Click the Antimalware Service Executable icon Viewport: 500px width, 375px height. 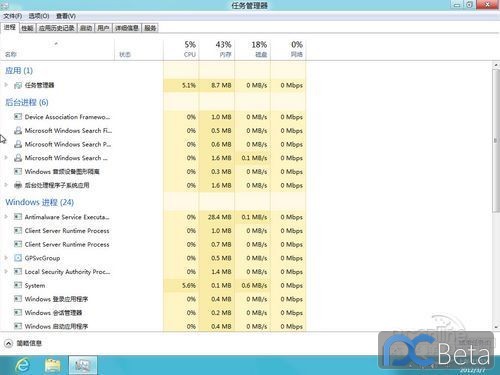click(18, 217)
